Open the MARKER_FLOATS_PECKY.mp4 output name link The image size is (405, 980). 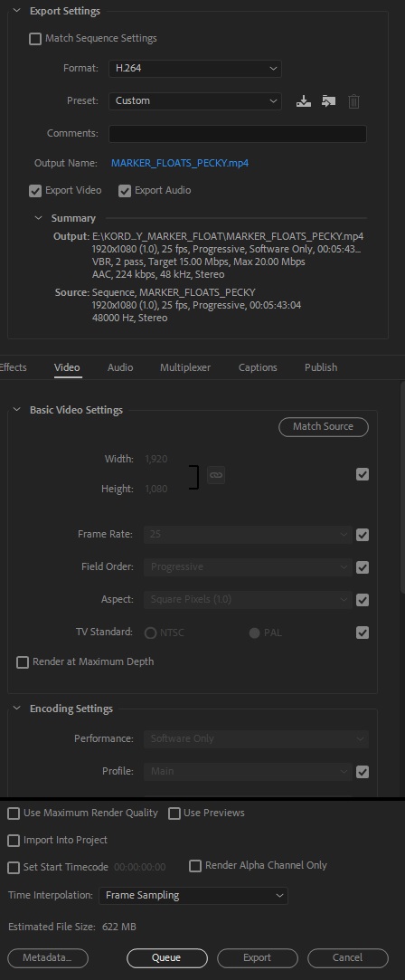tap(180, 163)
